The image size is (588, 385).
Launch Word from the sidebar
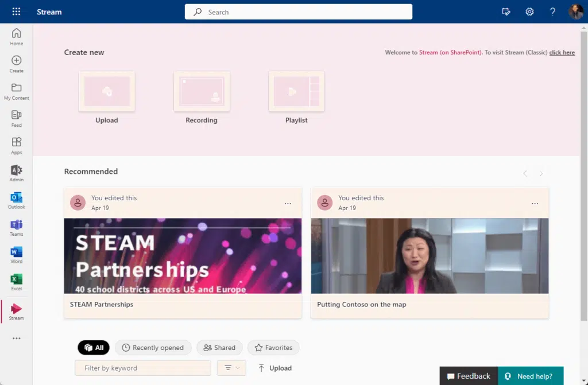pyautogui.click(x=16, y=255)
